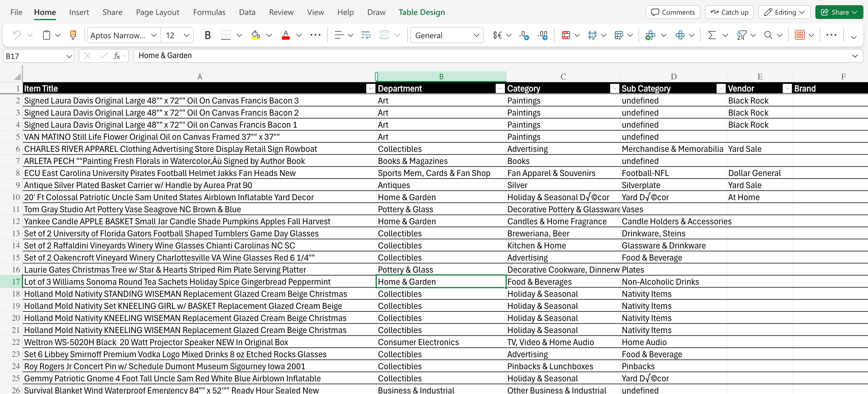Viewport: 868px width, 394px height.
Task: Expand ribbon display options chevron
Action: click(854, 37)
